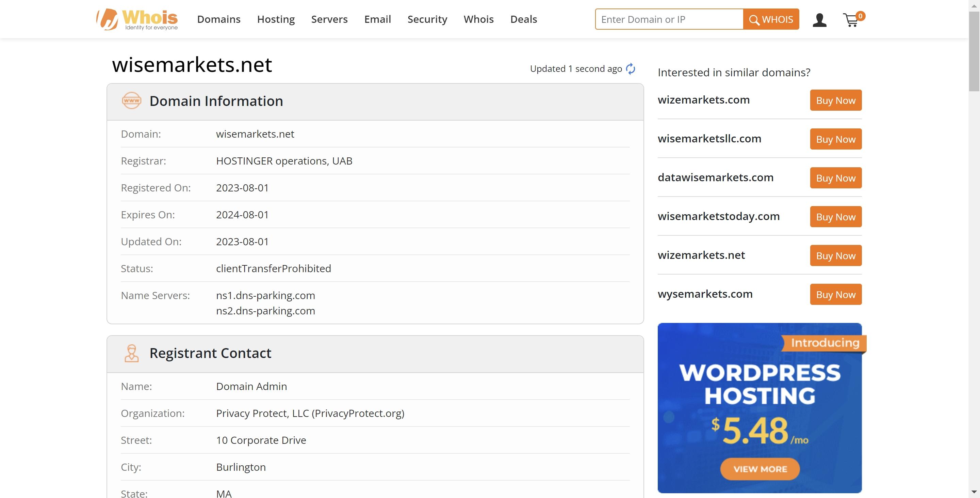Open the Domains menu item
This screenshot has height=498, width=980.
(x=218, y=19)
